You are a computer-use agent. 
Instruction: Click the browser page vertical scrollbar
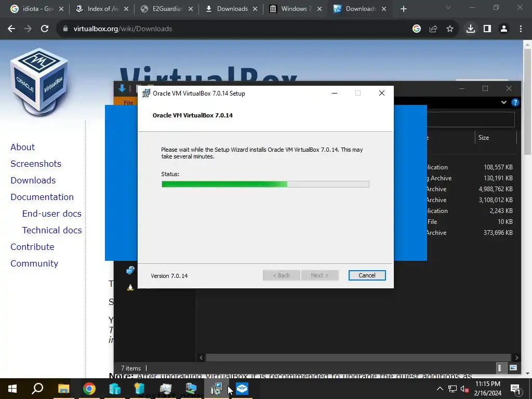coord(527,102)
